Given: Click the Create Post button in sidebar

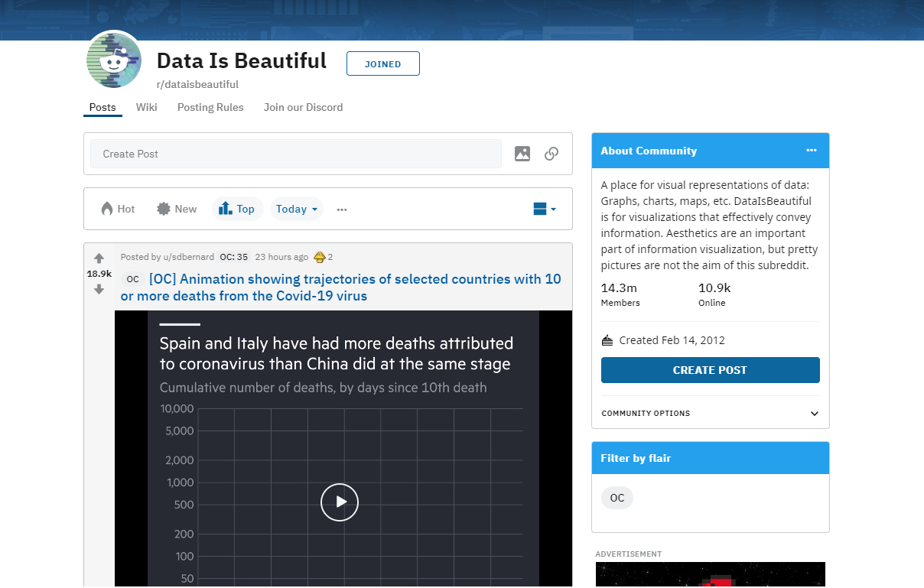Looking at the screenshot, I should (x=711, y=370).
